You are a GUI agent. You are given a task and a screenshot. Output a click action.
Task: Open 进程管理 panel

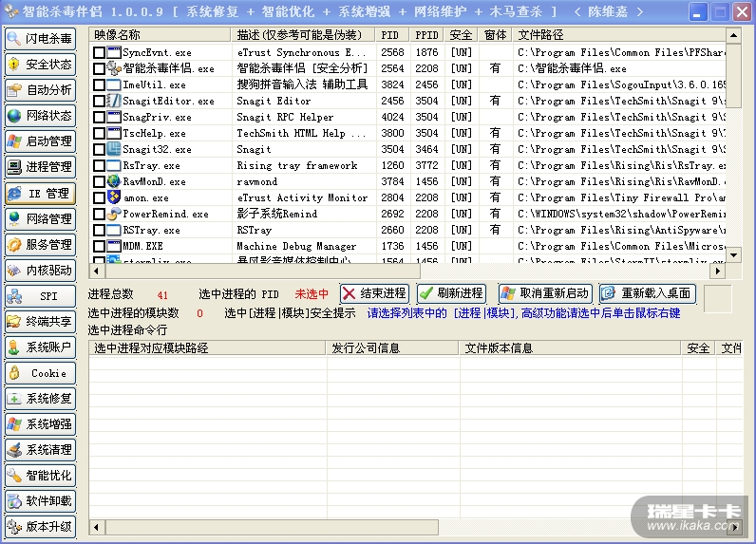pos(41,167)
